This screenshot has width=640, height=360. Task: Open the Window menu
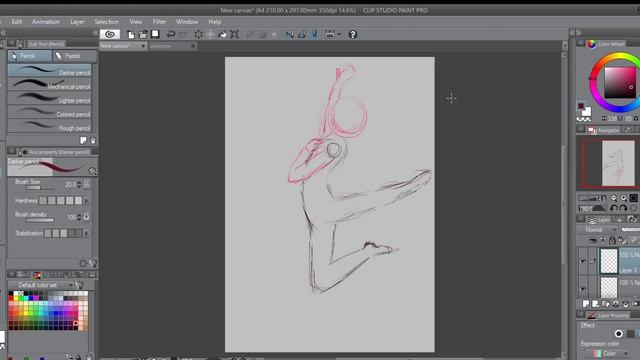coord(187,22)
